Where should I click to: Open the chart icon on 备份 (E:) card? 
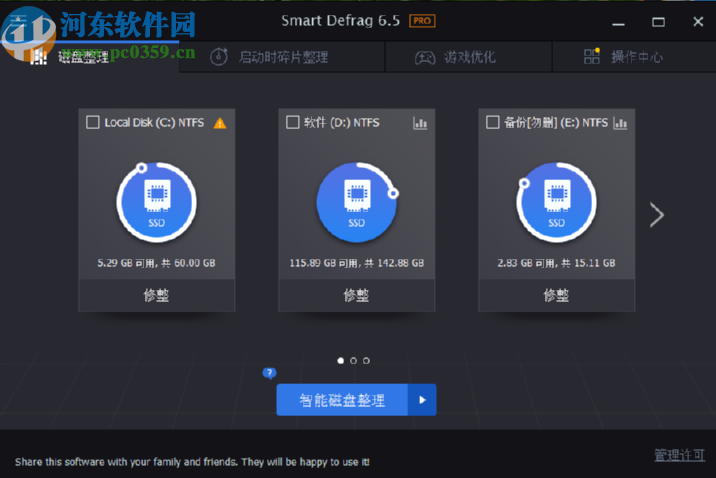[620, 123]
